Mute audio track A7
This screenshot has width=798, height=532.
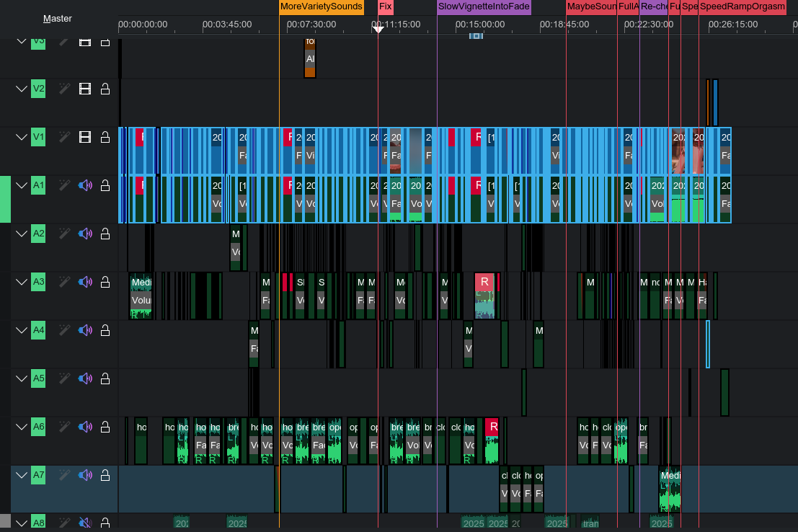click(x=85, y=476)
